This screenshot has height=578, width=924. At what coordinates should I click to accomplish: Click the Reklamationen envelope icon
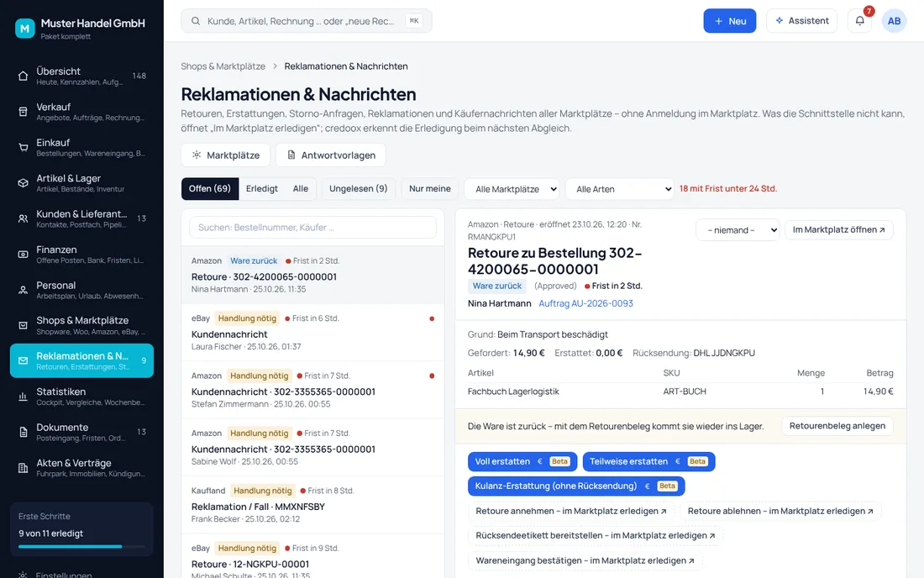(23, 360)
